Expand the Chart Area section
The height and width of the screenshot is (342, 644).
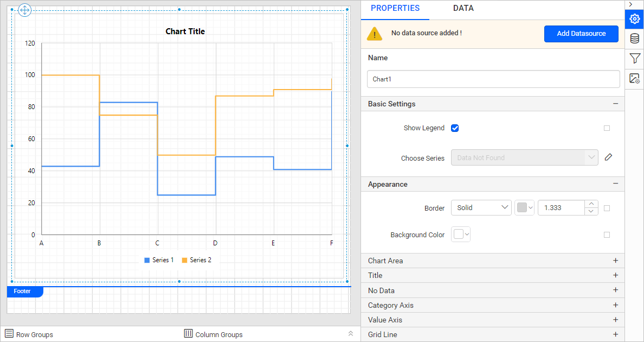(615, 261)
